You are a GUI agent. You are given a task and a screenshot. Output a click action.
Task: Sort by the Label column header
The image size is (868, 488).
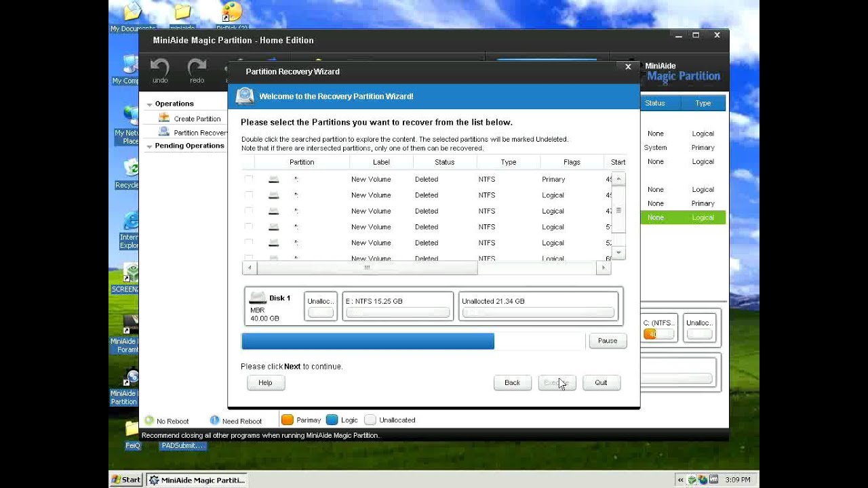(381, 162)
